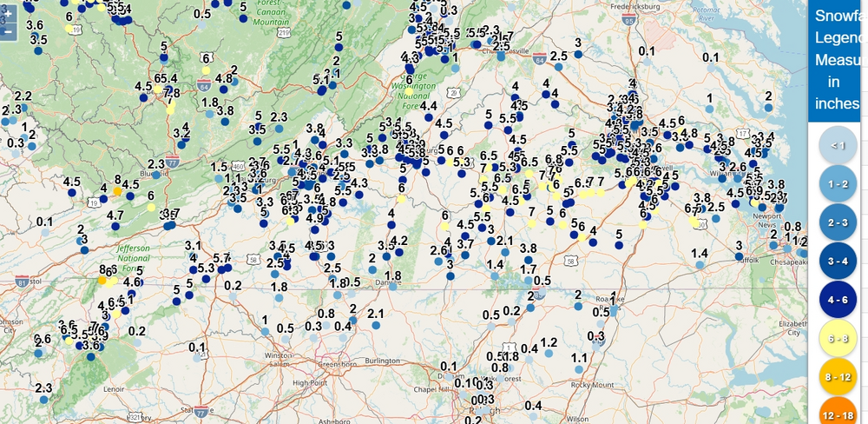Image resolution: width=868 pixels, height=424 pixels.
Task: Click the zoom in plus button
Action: point(6,17)
